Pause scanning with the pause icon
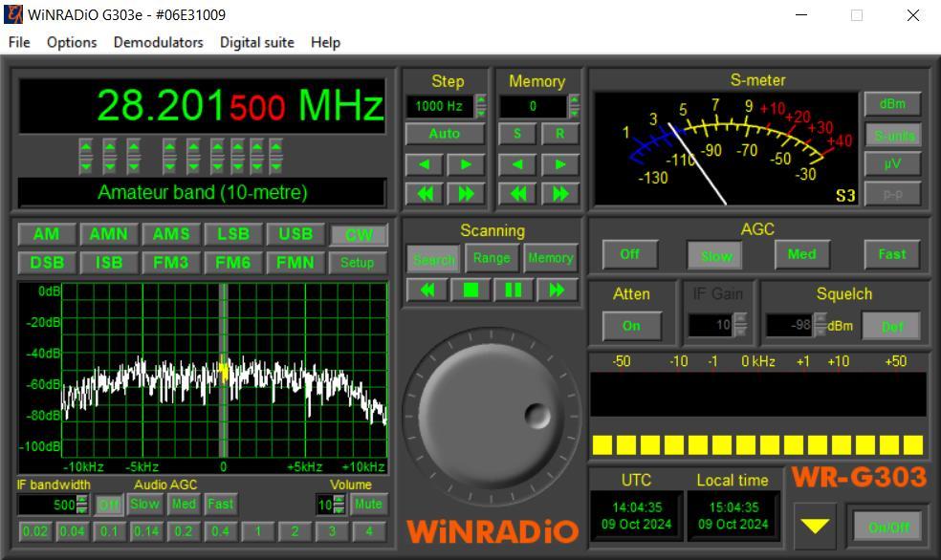 tap(513, 290)
